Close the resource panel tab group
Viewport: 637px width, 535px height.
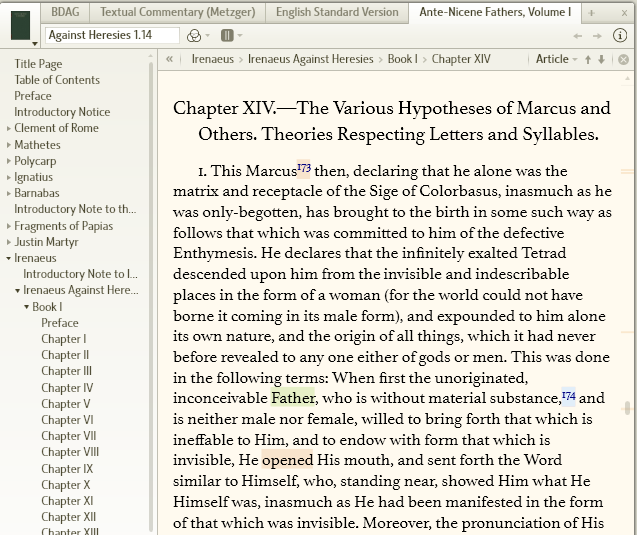[624, 13]
